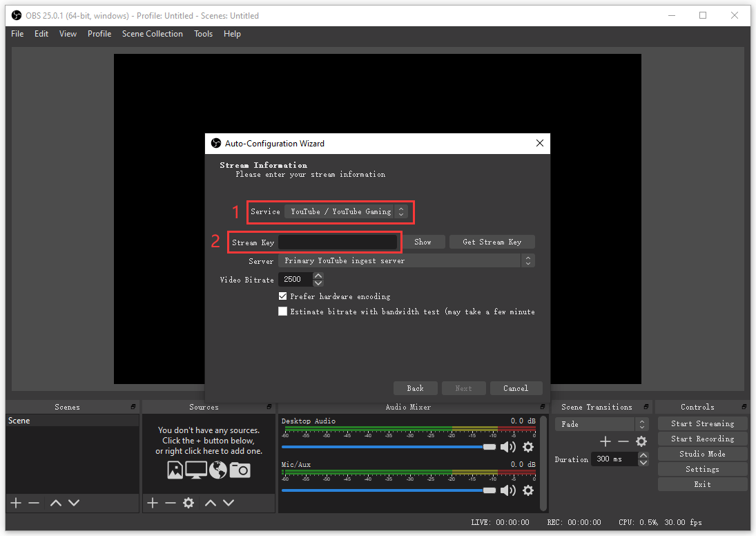The image size is (756, 536).
Task: Click the Desktop Audio volume slider
Action: [x=389, y=447]
